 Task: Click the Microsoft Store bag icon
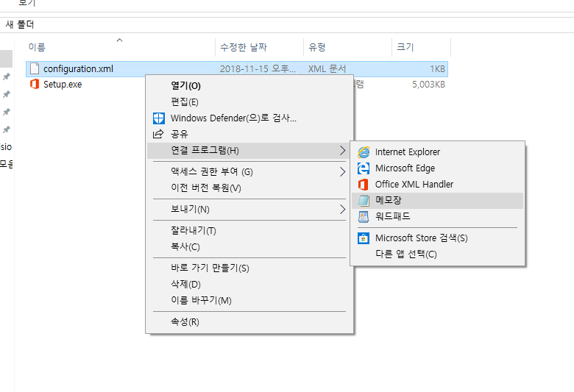point(364,238)
